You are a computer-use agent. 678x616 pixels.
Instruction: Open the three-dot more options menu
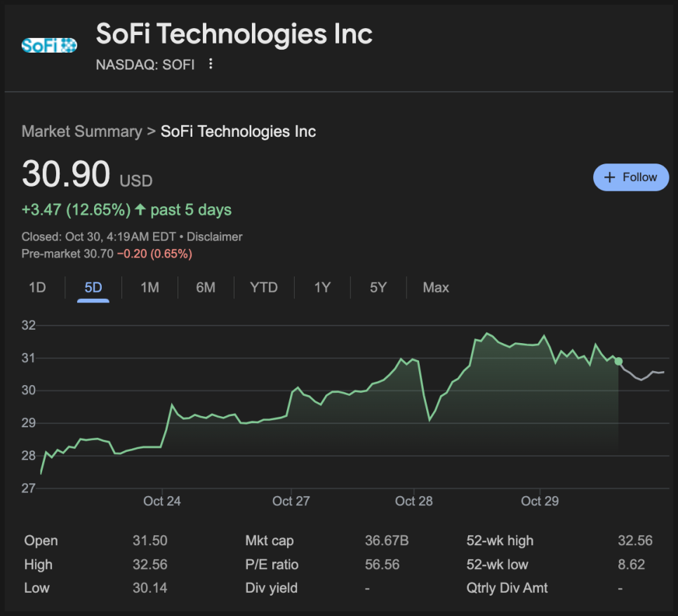tap(211, 65)
